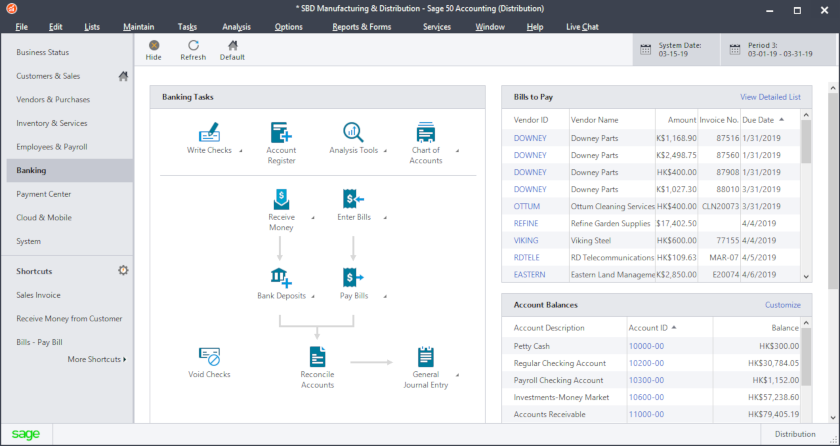840x446 pixels.
Task: Click the Write Checks icon
Action: pos(209,132)
